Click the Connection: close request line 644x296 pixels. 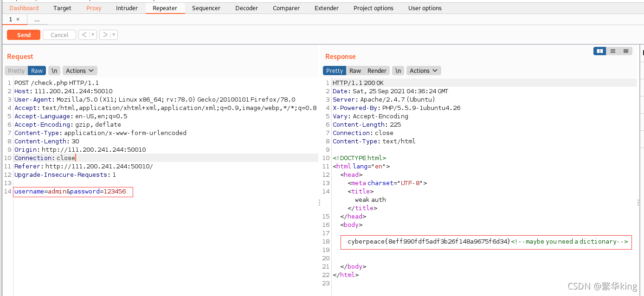tap(45, 158)
